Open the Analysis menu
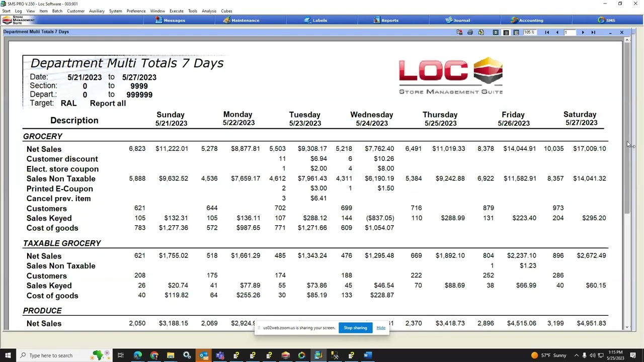 pyautogui.click(x=209, y=11)
